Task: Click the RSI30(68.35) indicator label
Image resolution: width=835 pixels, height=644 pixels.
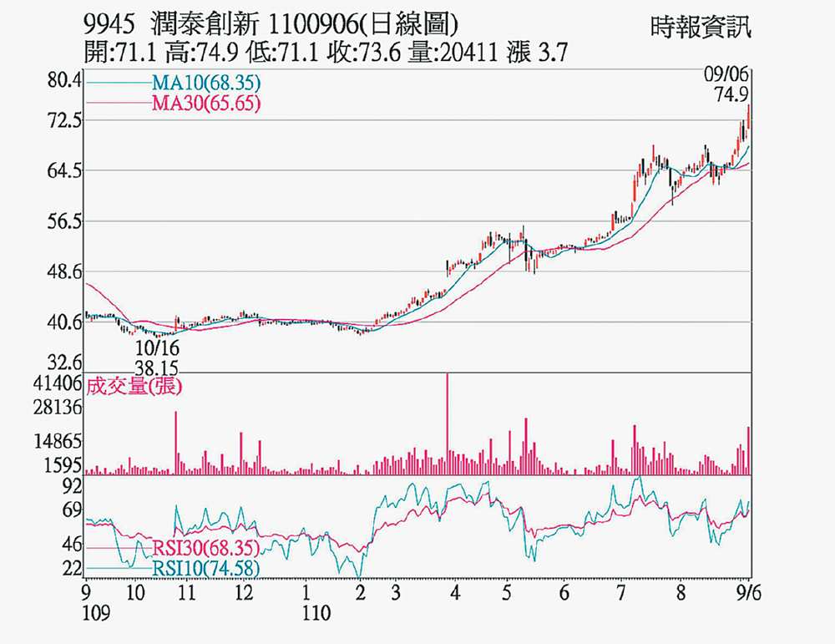Action: (205, 549)
